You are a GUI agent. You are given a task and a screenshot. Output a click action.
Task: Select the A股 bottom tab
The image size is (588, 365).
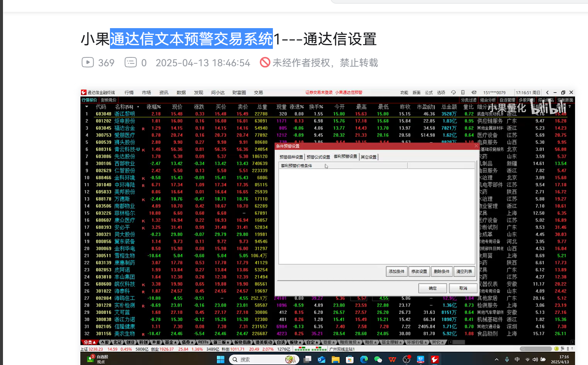coord(105,342)
